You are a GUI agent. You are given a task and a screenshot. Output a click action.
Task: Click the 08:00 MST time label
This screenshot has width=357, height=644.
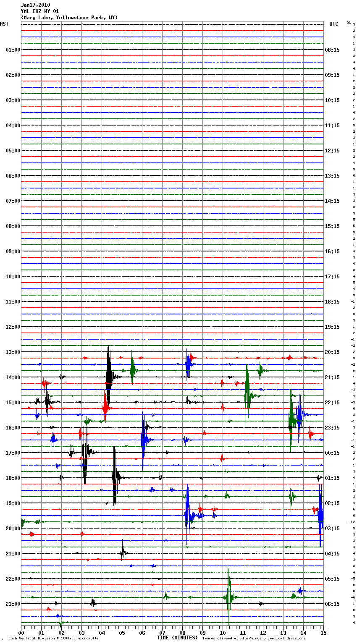coord(13,226)
